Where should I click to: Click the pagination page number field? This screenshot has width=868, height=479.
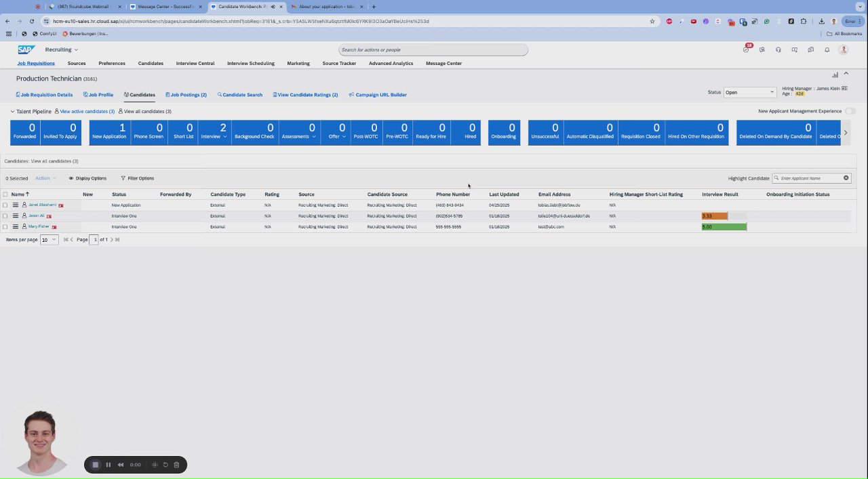pos(94,240)
